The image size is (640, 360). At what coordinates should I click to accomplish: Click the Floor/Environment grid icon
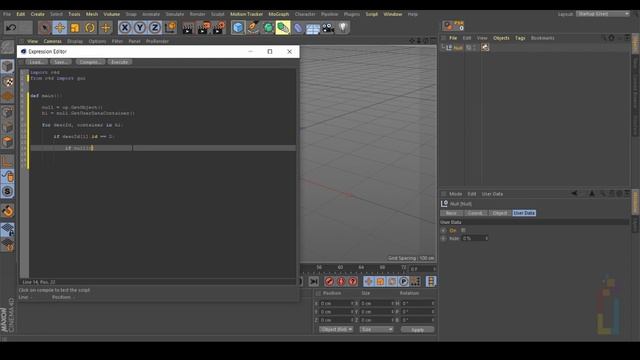(313, 29)
